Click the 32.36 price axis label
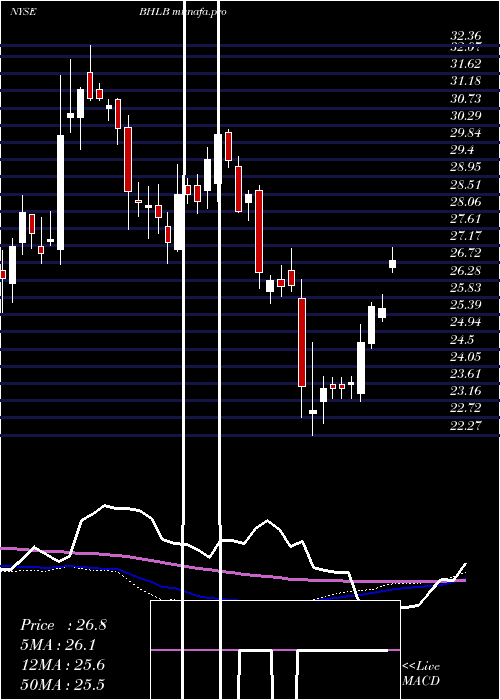The width and height of the screenshot is (500, 700). 466,36
